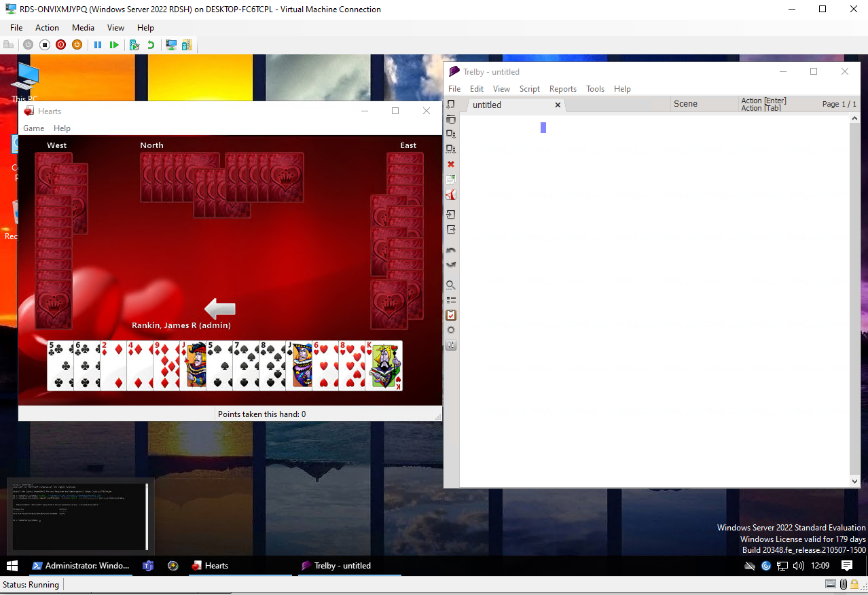Open the Microsoft Teams taskbar icon
The height and width of the screenshot is (595, 868).
point(148,566)
